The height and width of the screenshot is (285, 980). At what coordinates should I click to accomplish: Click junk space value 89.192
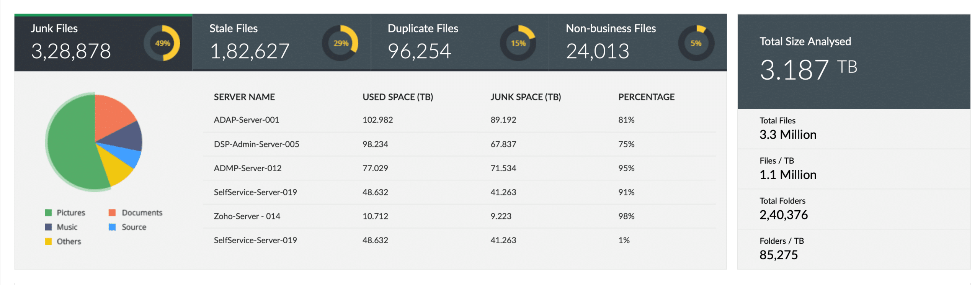(x=503, y=120)
